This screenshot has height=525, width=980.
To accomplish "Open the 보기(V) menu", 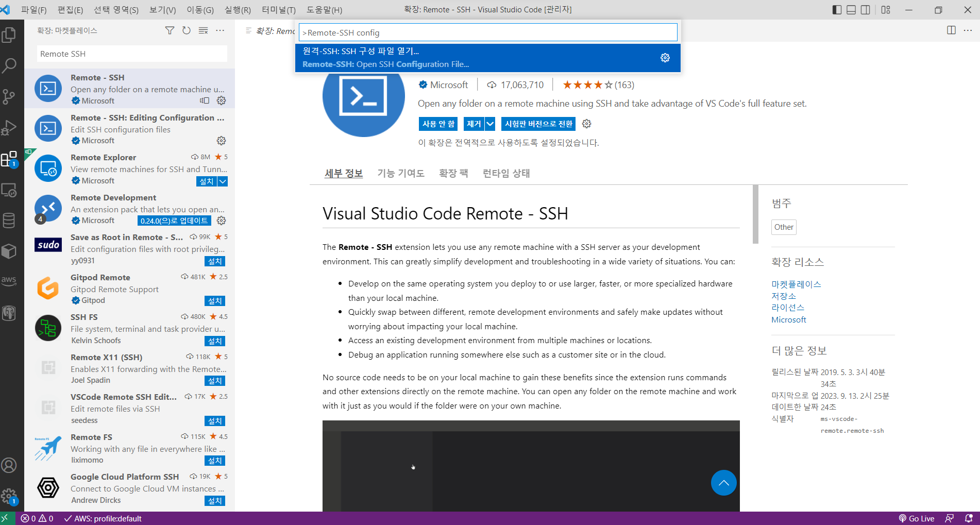I will [x=162, y=10].
